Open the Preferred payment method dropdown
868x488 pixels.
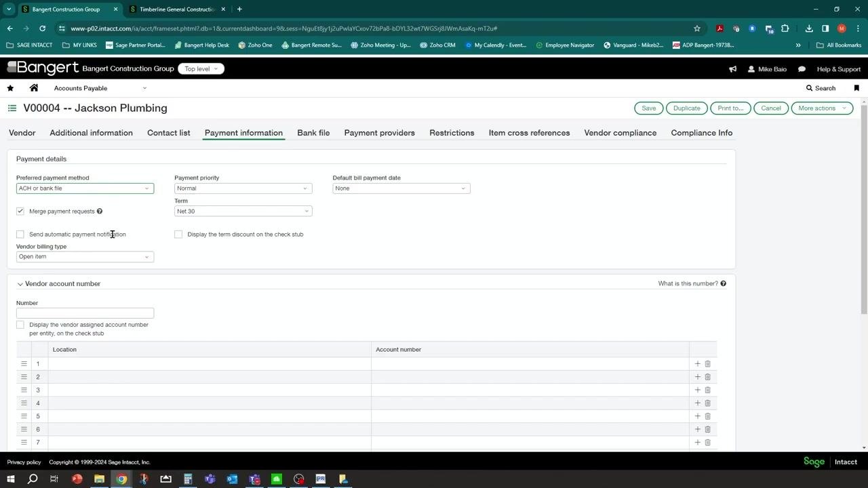(85, 188)
